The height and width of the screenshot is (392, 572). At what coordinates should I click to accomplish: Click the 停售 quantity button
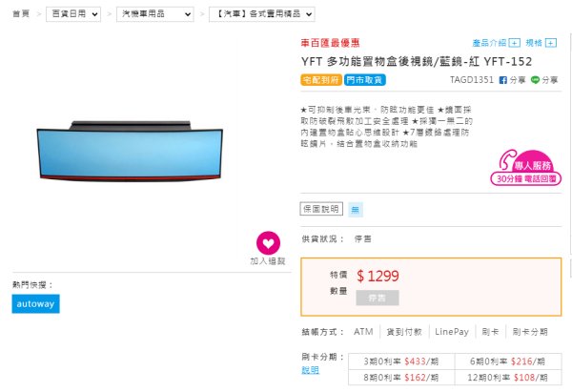(x=377, y=298)
